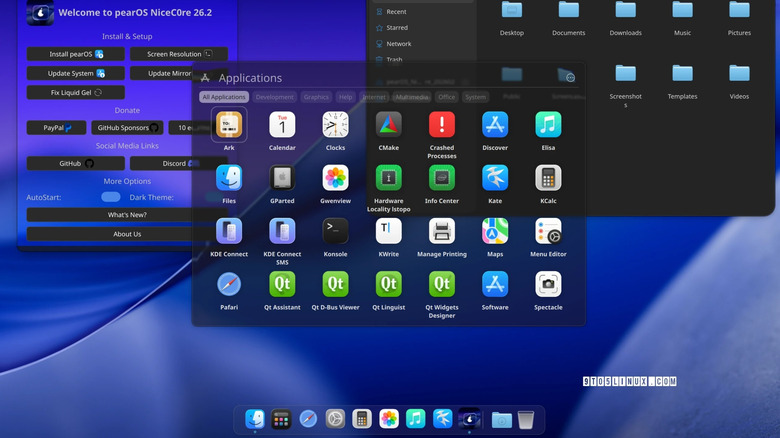The height and width of the screenshot is (438, 780).
Task: Launch KWrite editor
Action: point(389,231)
